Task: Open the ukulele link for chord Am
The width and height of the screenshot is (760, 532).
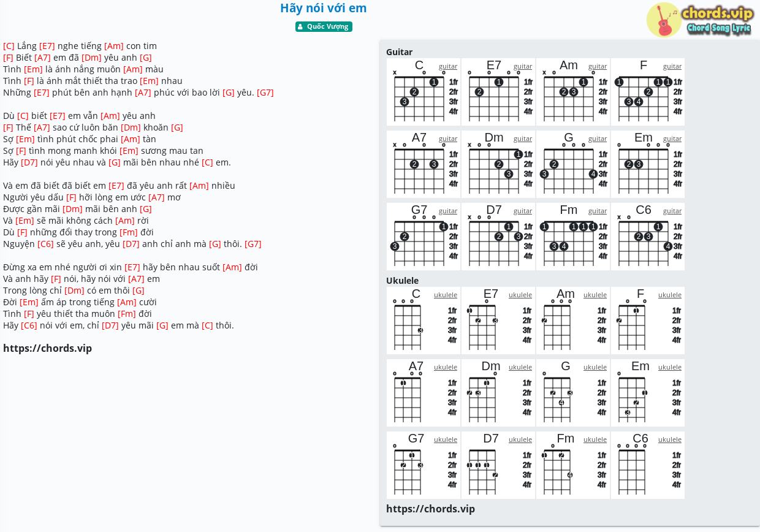Action: (595, 295)
